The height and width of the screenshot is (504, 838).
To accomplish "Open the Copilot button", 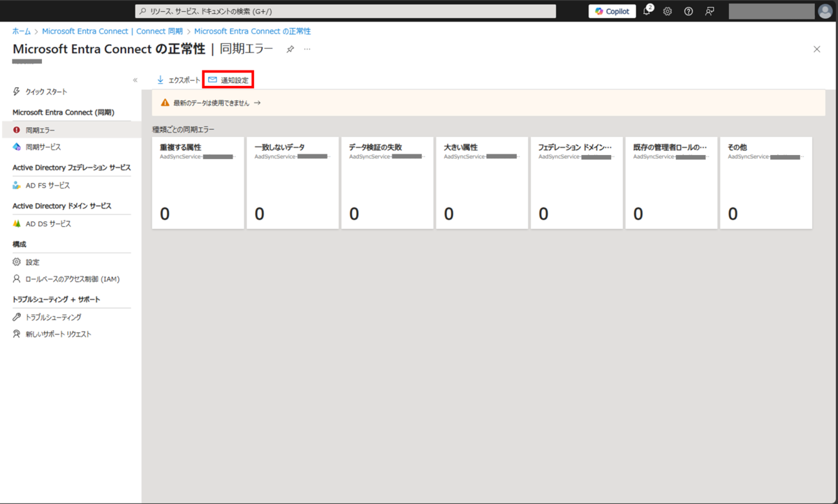I will tap(612, 11).
